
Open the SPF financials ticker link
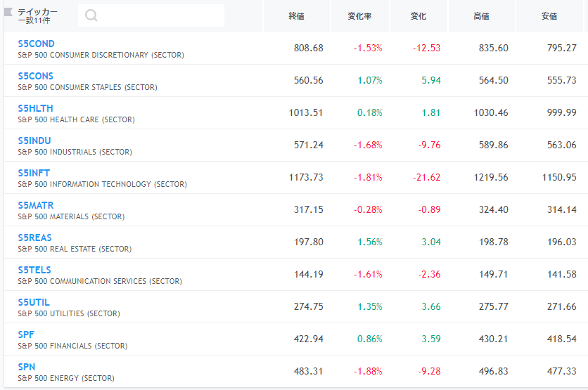click(x=26, y=334)
